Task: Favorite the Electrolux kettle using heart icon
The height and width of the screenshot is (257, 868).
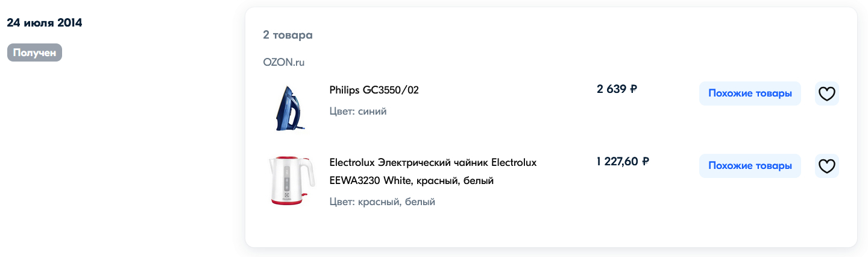Action: point(826,166)
